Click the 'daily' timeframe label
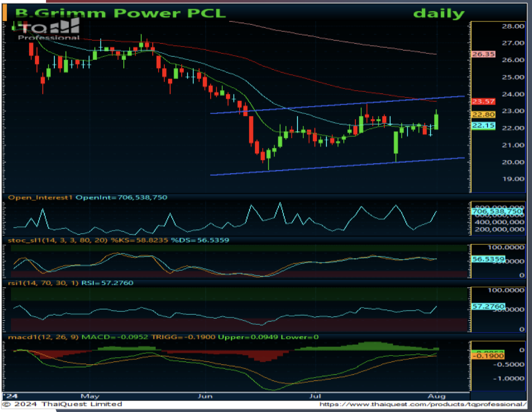 439,13
